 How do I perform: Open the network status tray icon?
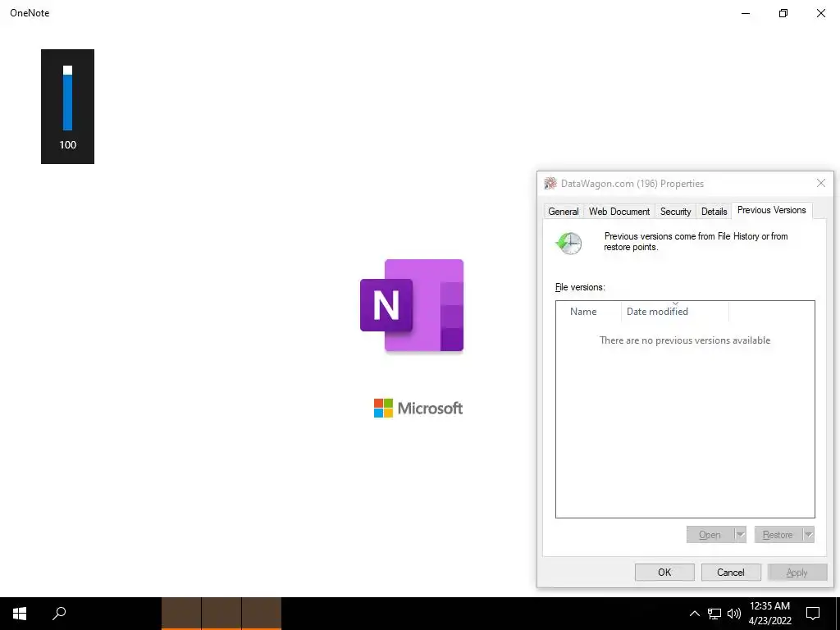pyautogui.click(x=714, y=614)
